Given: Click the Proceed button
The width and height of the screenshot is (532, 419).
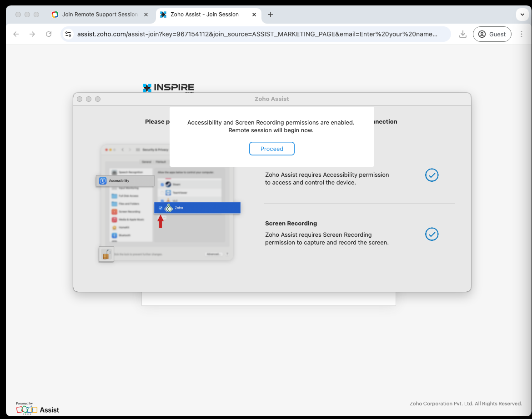Looking at the screenshot, I should 272,149.
